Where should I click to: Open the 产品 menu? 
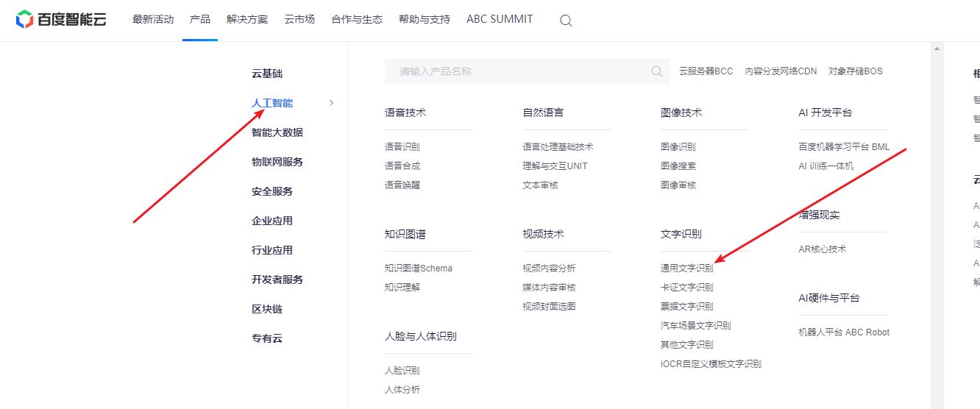coord(200,19)
